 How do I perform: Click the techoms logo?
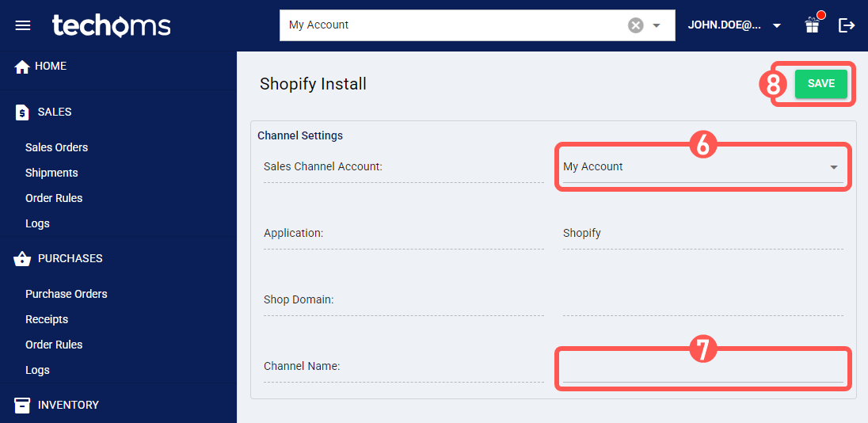click(x=111, y=25)
